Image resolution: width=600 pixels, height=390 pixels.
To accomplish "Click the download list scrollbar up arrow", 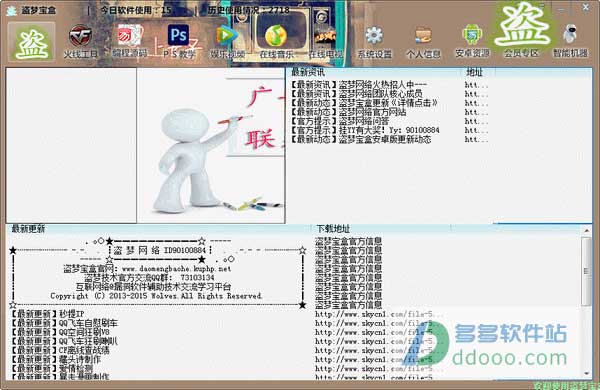I will coord(586,231).
